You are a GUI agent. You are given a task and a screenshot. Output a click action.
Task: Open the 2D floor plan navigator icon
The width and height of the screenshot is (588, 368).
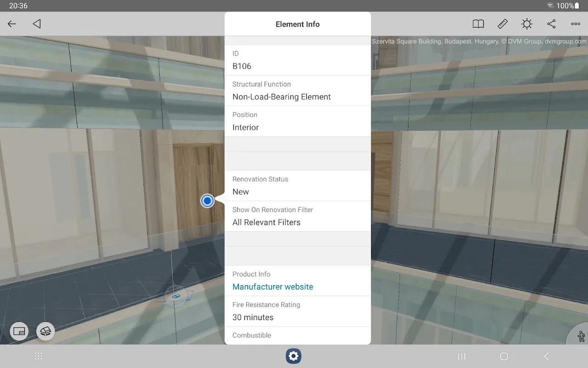point(19,331)
